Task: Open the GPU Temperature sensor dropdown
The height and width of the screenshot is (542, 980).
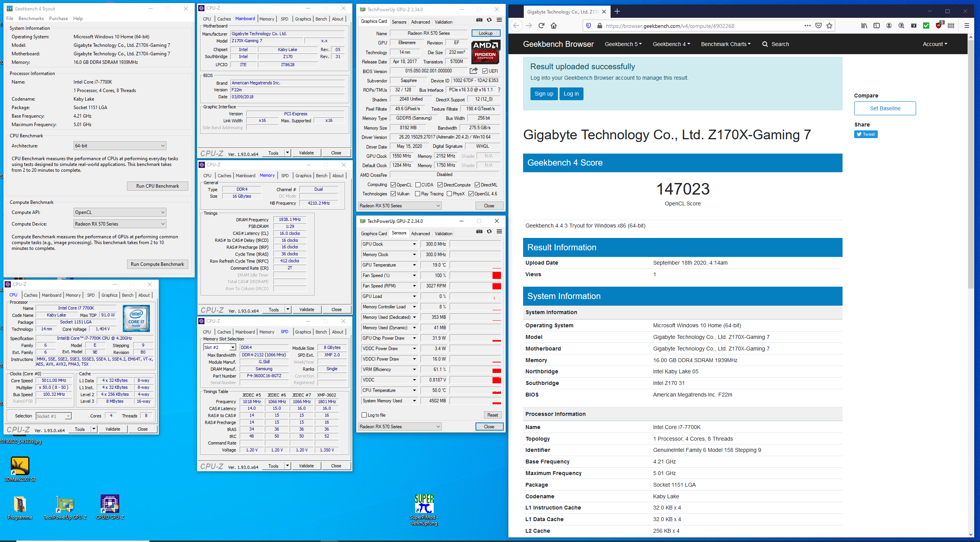Action: click(414, 265)
